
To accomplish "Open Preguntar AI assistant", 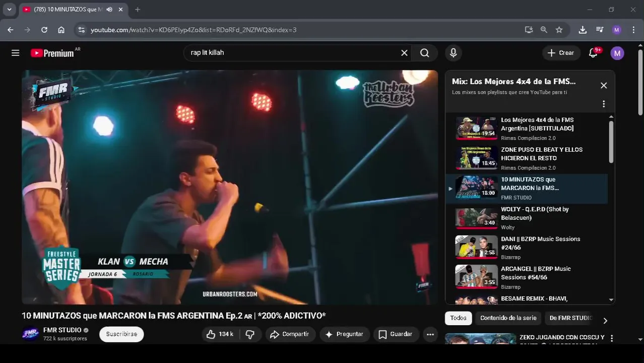I will [x=345, y=334].
